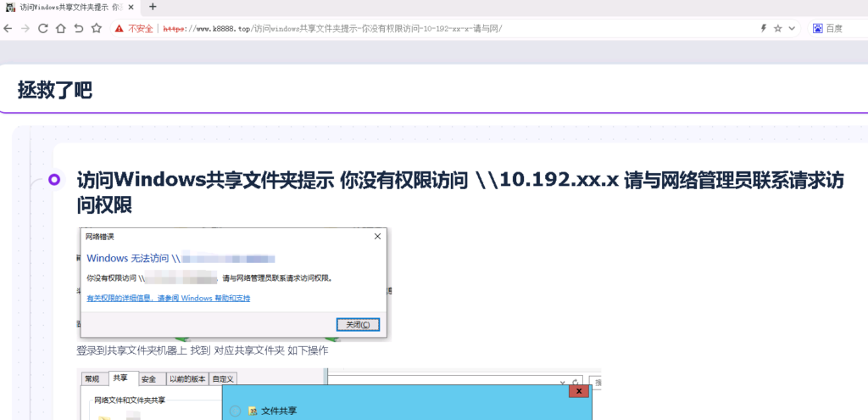This screenshot has width=868, height=420.
Task: Select the 以前的版本 tab in properties image
Action: click(187, 379)
